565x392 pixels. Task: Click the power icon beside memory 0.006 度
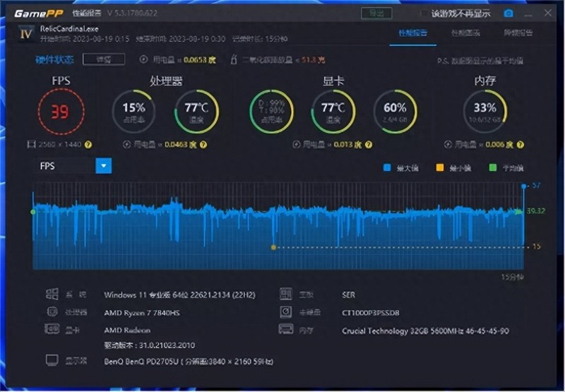[x=448, y=145]
